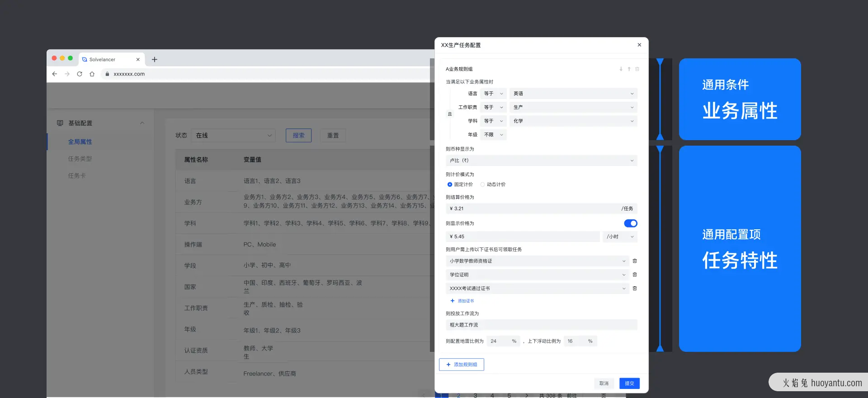The height and width of the screenshot is (398, 868).
Task: Open the 化学 value dropdown
Action: click(x=573, y=121)
